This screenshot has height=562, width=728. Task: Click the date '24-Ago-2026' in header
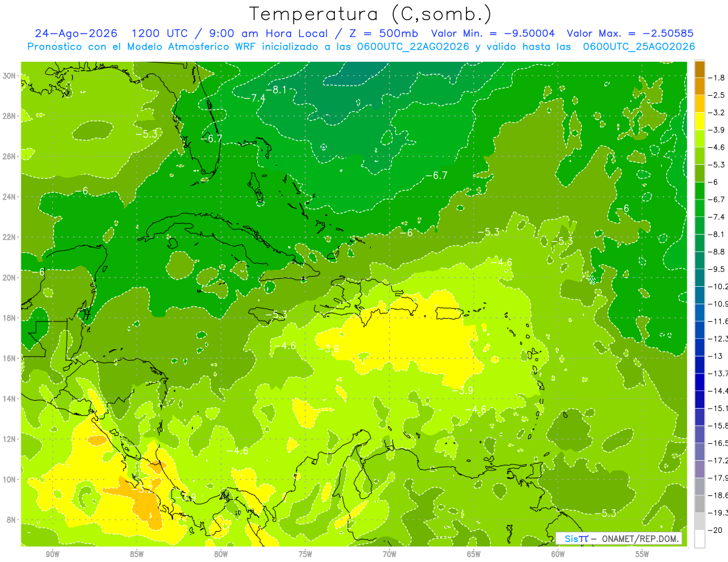(x=76, y=33)
